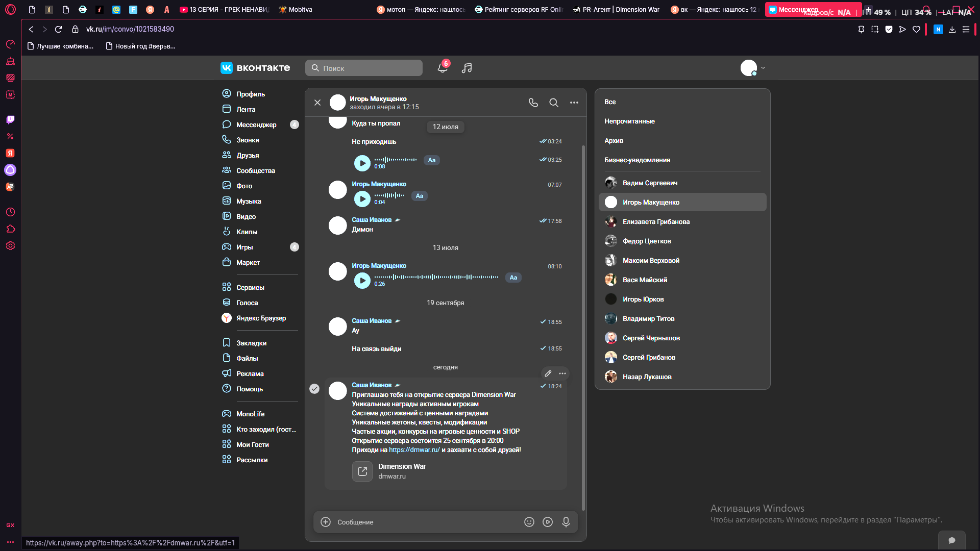The image size is (980, 551).
Task: Focus the Поиск search field
Action: tap(364, 68)
